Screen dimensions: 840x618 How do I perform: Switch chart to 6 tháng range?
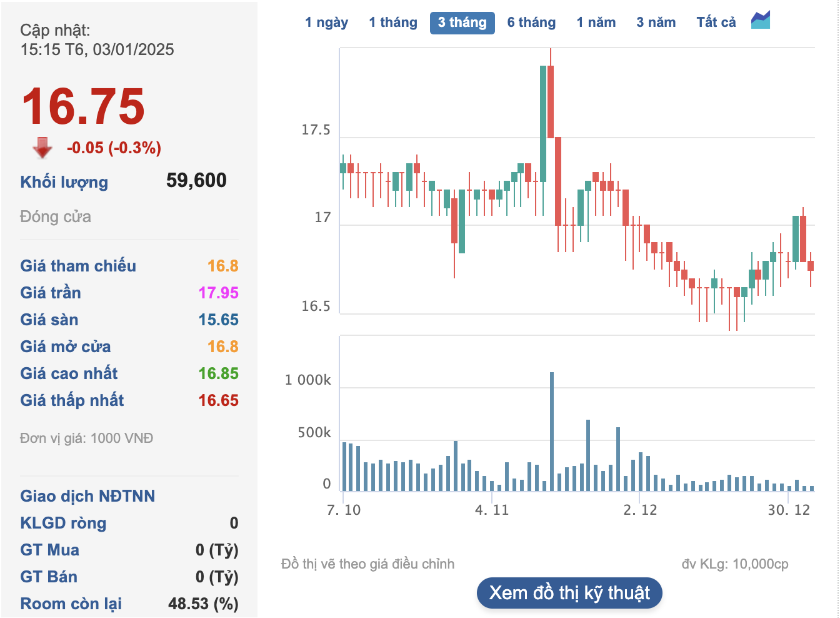(x=531, y=23)
